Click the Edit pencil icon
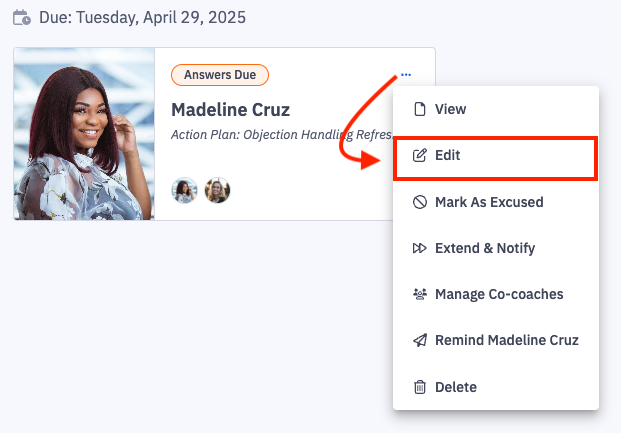The image size is (621, 433). click(x=420, y=156)
